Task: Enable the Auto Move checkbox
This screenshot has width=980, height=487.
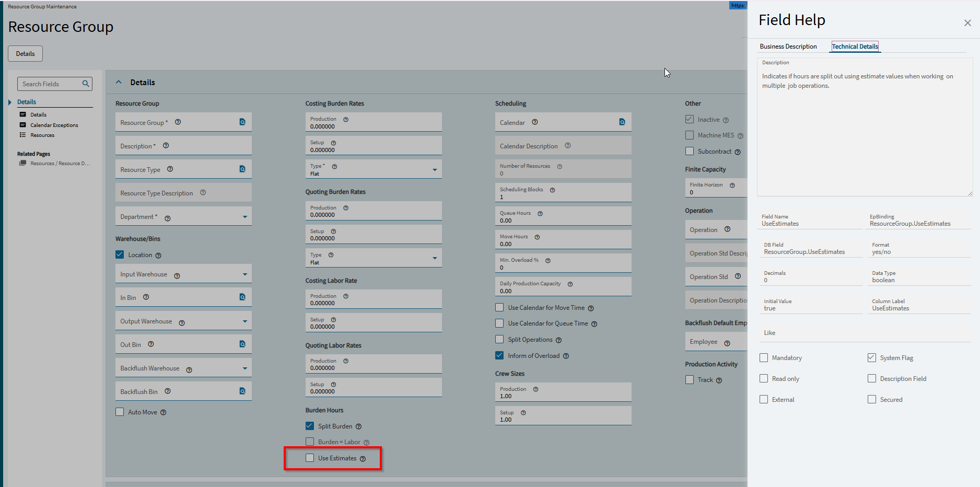Action: 120,412
